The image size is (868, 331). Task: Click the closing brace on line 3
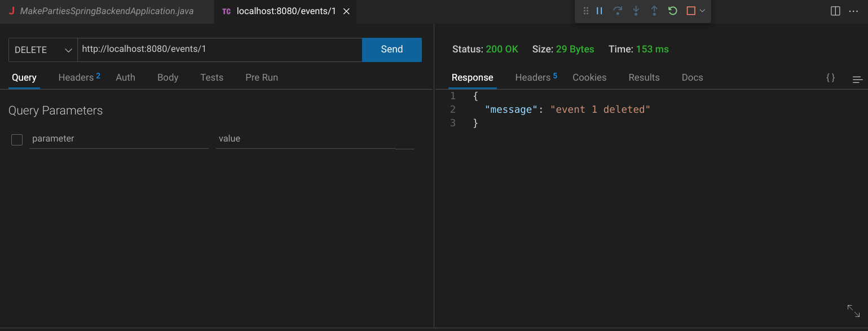point(475,123)
